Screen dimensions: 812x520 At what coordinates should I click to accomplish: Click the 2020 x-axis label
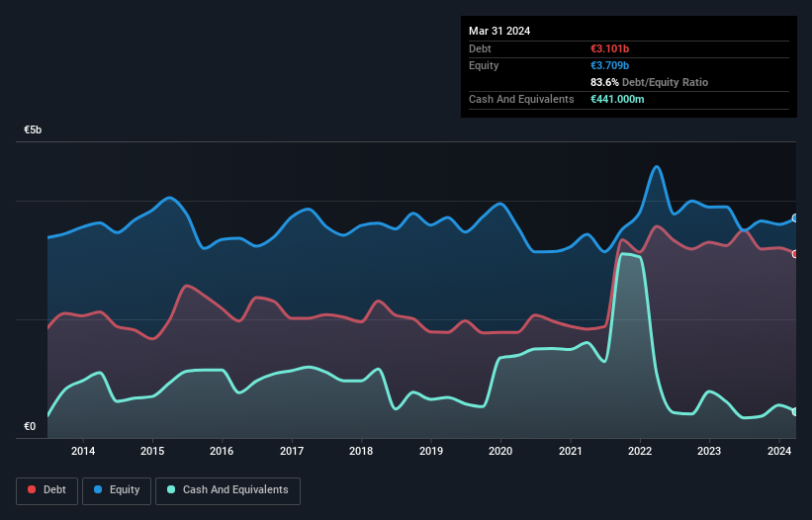point(500,451)
